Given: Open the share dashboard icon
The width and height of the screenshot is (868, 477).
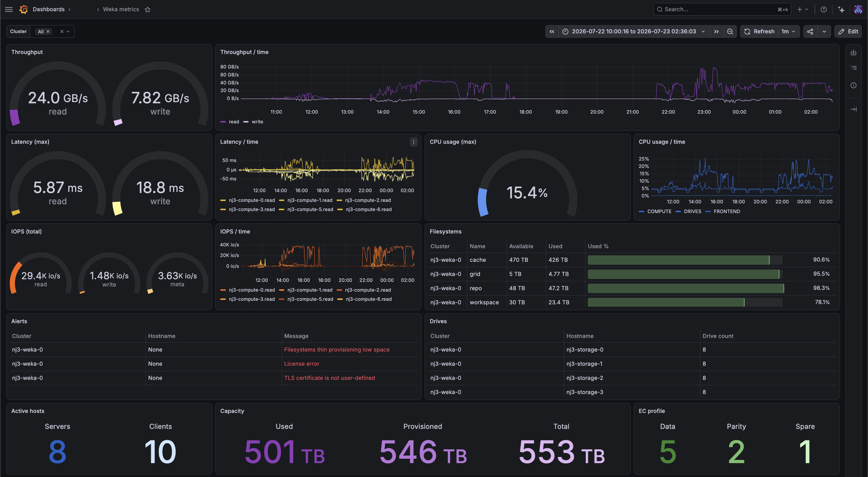Looking at the screenshot, I should coord(810,31).
